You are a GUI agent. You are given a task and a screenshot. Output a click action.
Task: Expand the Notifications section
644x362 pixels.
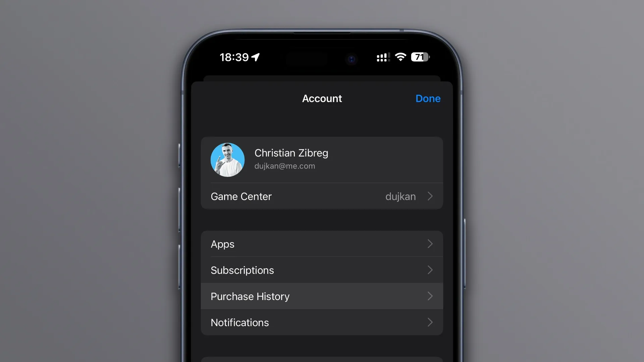pos(322,322)
